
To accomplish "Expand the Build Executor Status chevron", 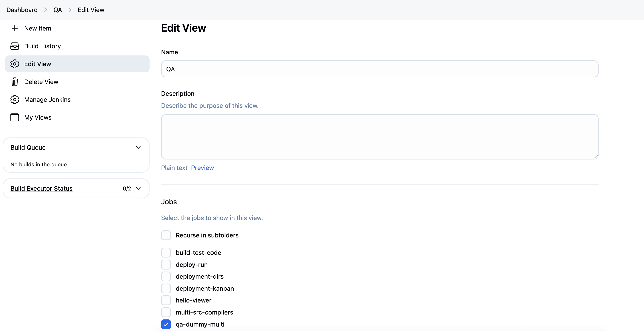I will 138,188.
